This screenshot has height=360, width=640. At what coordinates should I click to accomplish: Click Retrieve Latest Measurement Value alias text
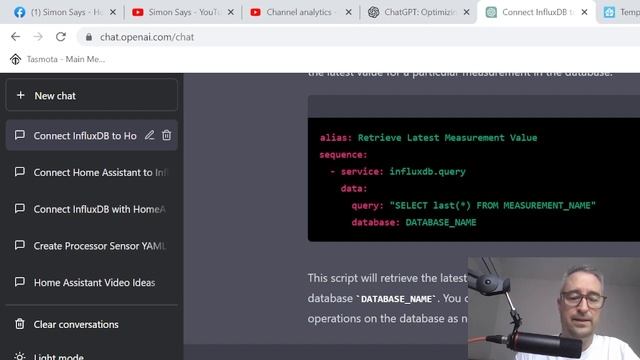coord(447,138)
